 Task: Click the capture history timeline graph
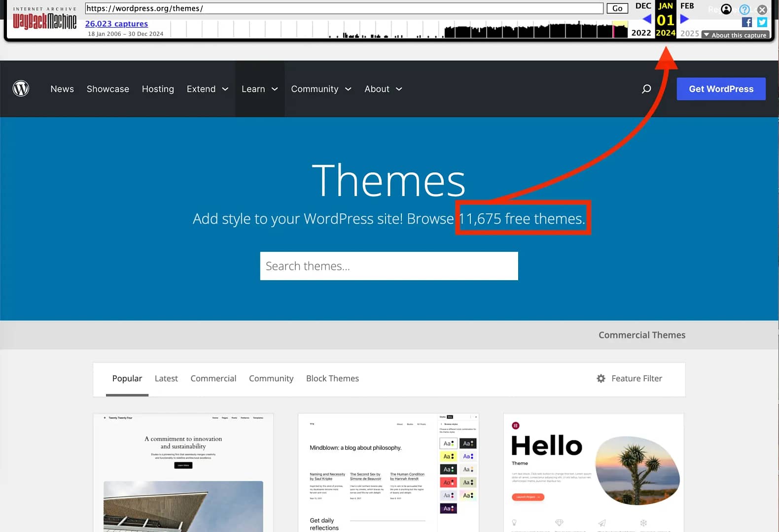[399, 30]
